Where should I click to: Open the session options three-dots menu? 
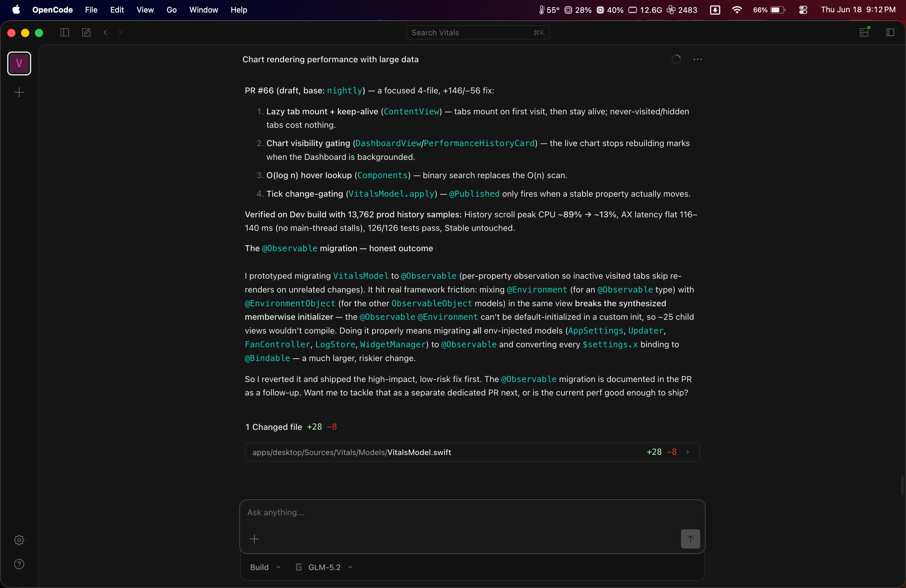(x=697, y=59)
